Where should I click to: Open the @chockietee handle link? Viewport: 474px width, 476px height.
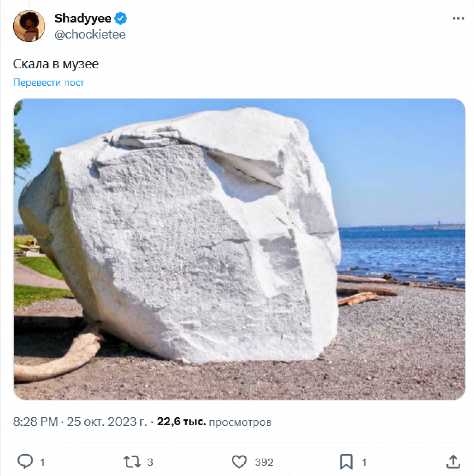[90, 34]
